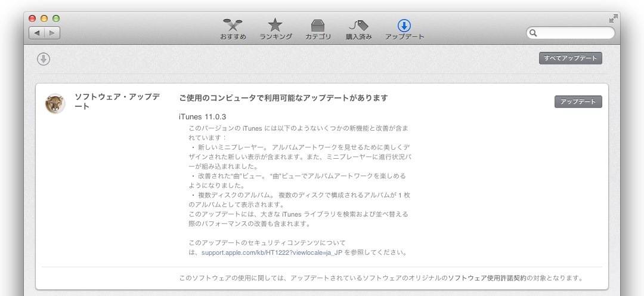Screen dimensions: 644x296
Task: Click the iTunes 11.0.3 title
Action: (x=203, y=117)
